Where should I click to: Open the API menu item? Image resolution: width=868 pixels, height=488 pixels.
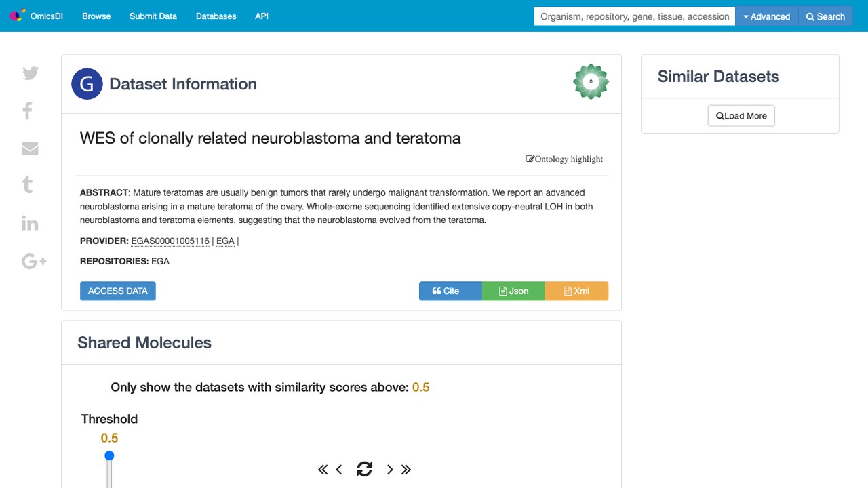[262, 16]
